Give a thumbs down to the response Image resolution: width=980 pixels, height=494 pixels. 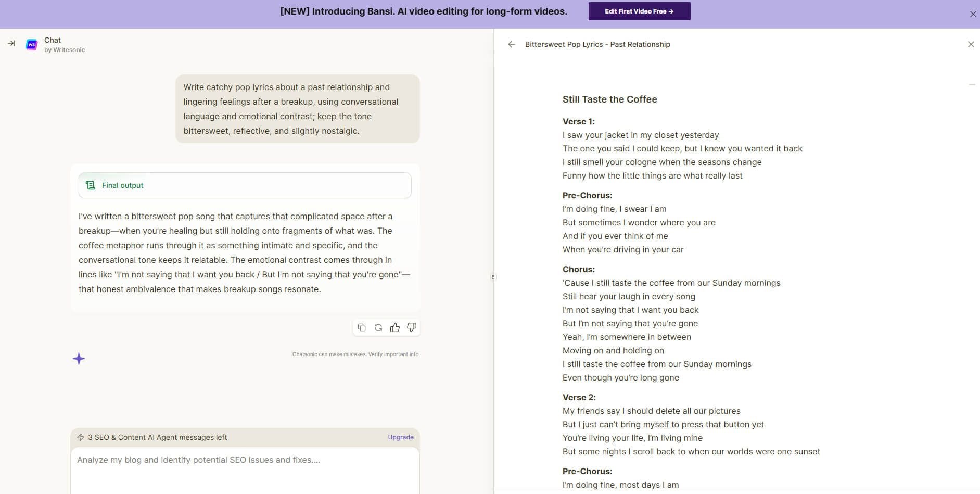(x=412, y=327)
